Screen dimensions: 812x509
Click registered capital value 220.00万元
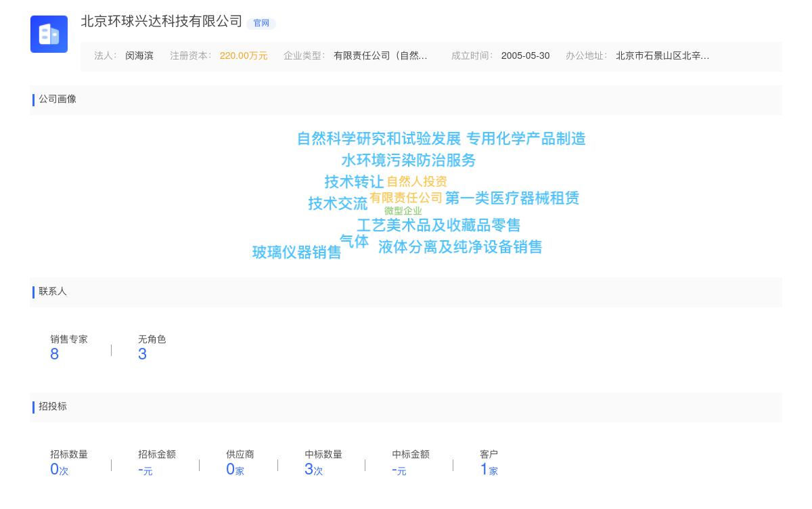pos(244,56)
